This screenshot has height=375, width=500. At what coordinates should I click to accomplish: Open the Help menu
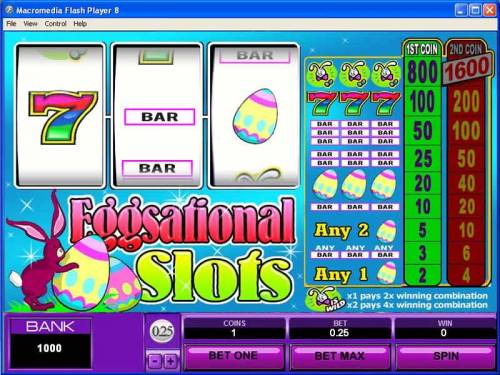[x=80, y=24]
